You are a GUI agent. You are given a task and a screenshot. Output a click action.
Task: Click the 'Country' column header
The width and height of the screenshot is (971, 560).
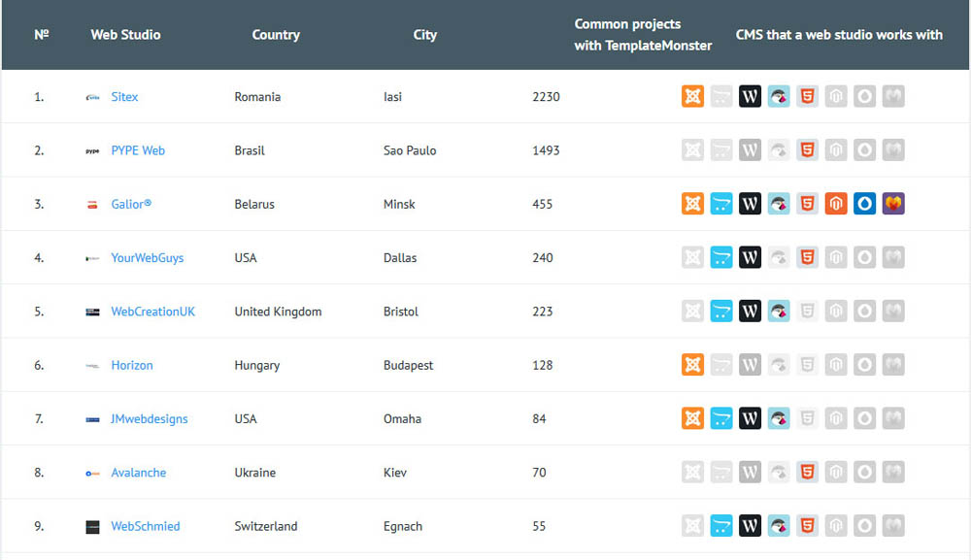point(276,35)
